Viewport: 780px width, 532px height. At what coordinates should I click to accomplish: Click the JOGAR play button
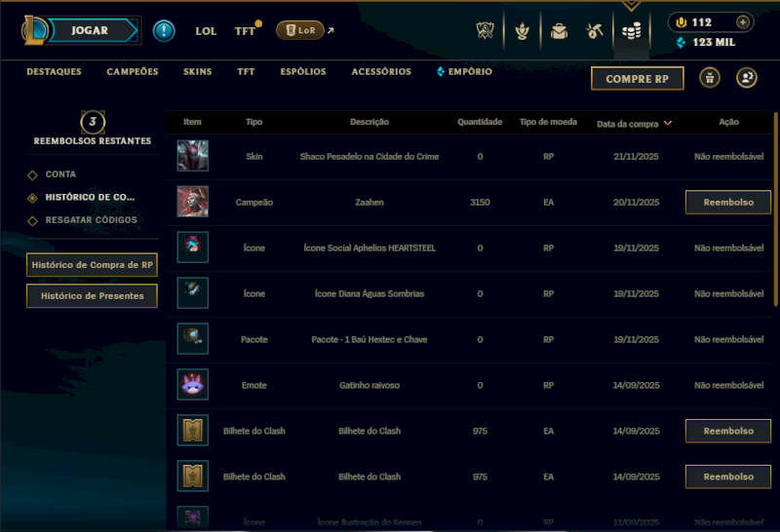coord(92,30)
